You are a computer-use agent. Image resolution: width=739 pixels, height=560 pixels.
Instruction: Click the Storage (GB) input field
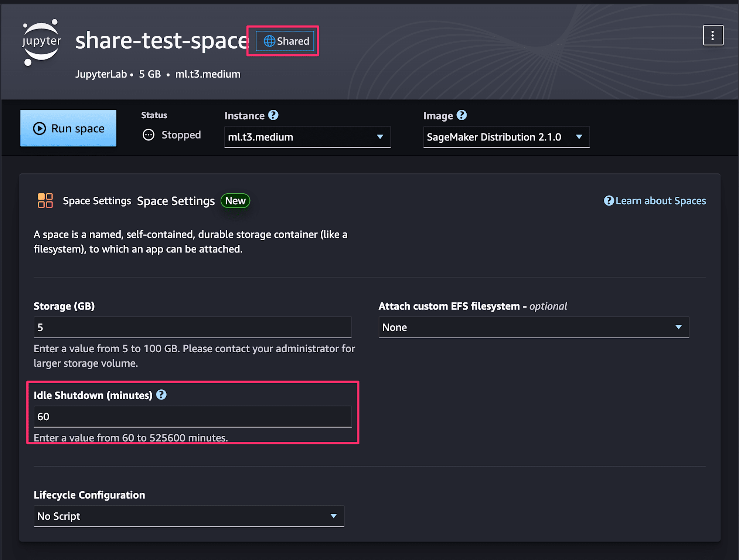pyautogui.click(x=193, y=327)
